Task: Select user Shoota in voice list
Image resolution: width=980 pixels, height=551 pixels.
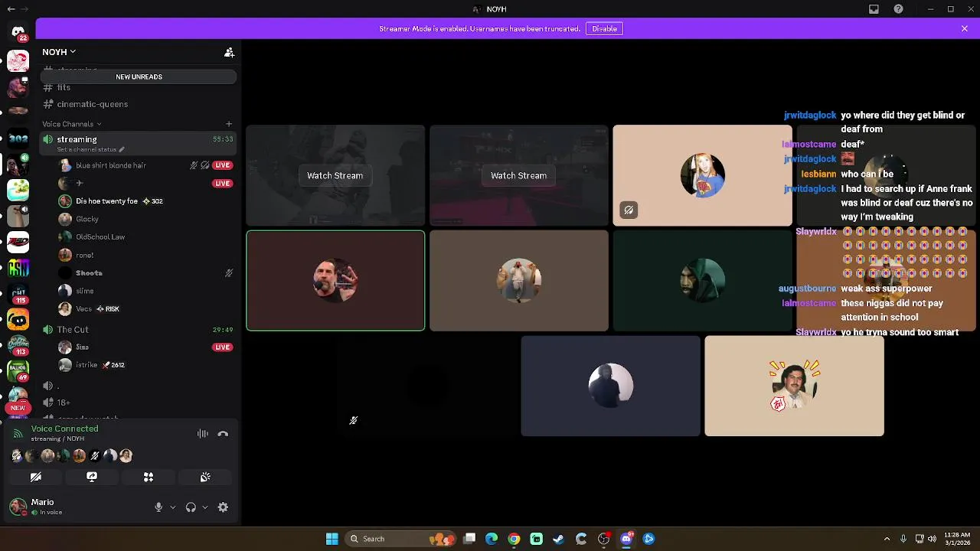Action: [89, 273]
